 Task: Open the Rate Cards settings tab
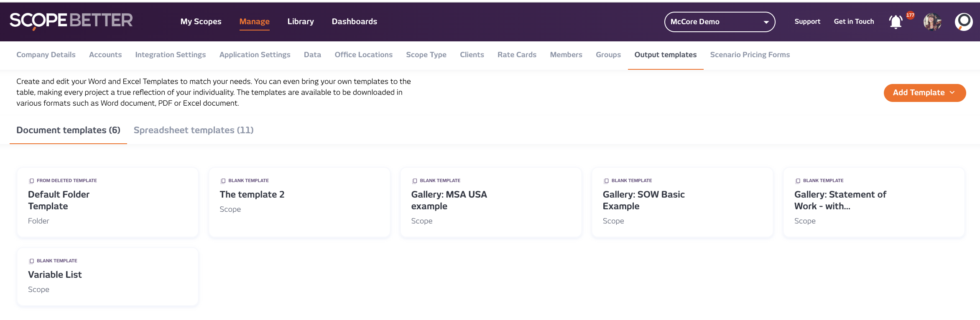pos(517,55)
